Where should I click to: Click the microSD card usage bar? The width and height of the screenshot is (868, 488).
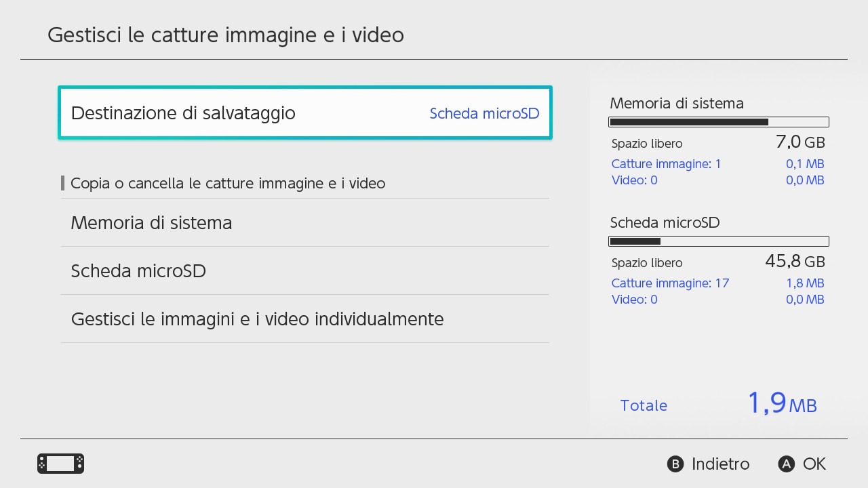pyautogui.click(x=719, y=241)
